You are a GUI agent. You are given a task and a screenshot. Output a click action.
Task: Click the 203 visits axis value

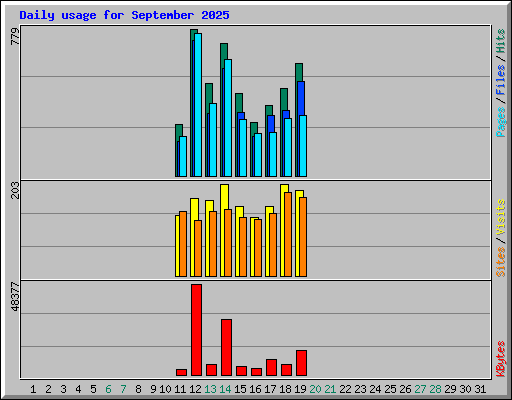coord(15,190)
